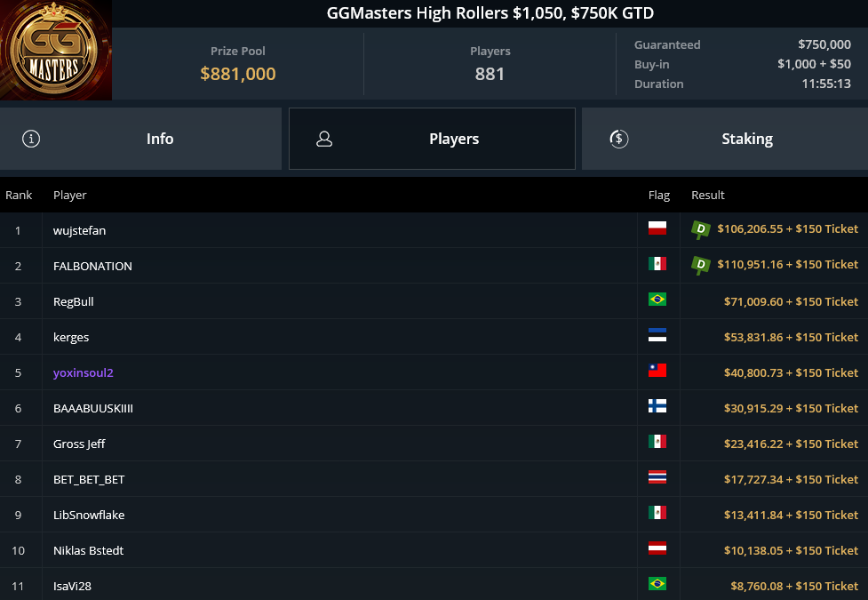
Task: Click the Flag column header
Action: (x=658, y=195)
